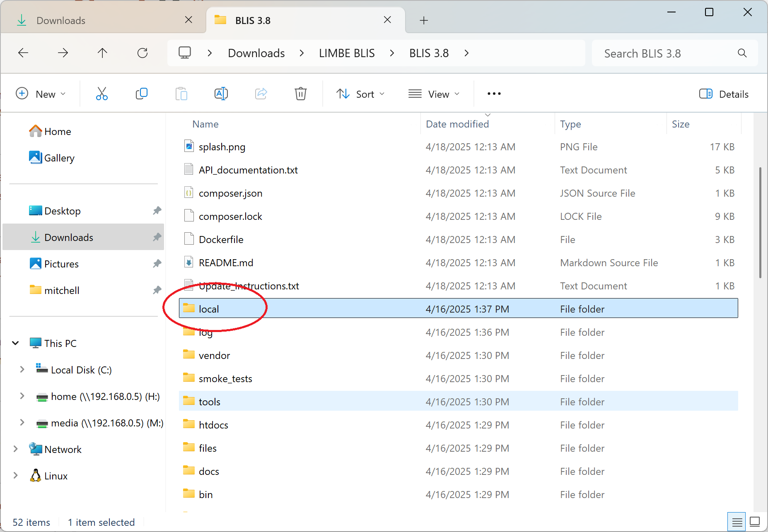This screenshot has height=532, width=768.
Task: Click the PC monitor icon in address bar
Action: [185, 53]
